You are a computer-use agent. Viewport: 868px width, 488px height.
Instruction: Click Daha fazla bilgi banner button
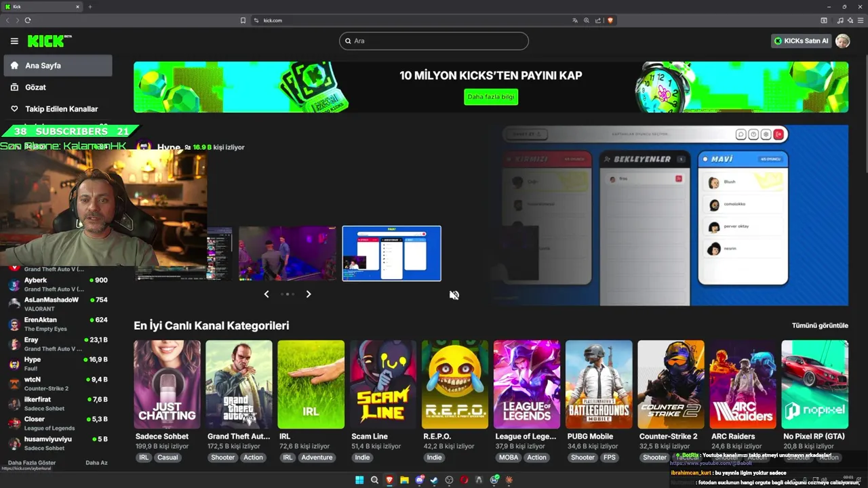coord(491,97)
